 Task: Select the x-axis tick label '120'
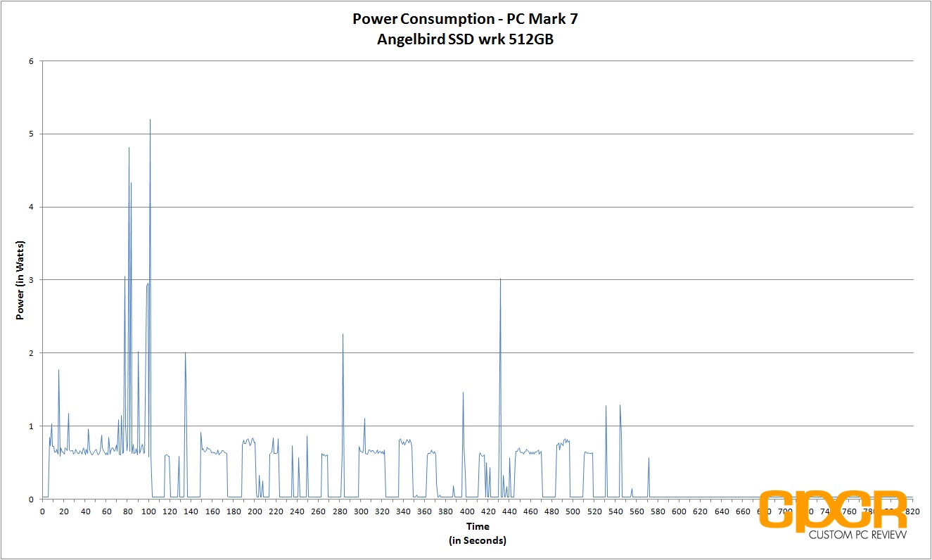coord(170,511)
